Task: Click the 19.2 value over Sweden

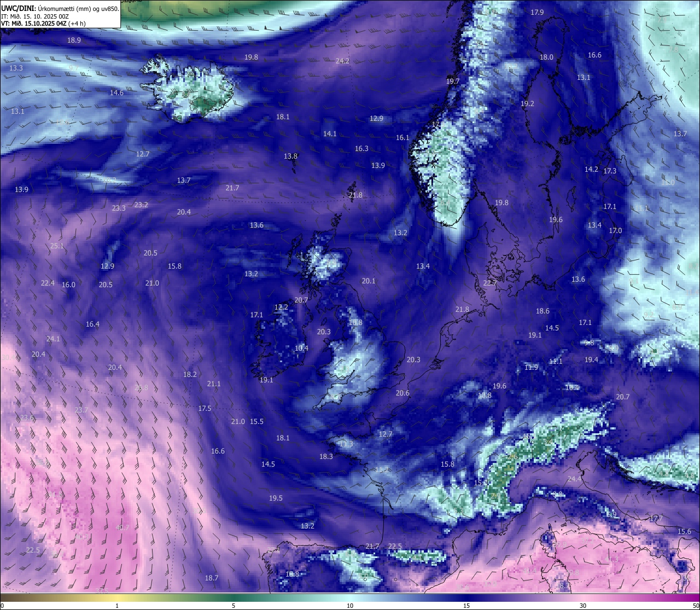Action: click(x=527, y=103)
